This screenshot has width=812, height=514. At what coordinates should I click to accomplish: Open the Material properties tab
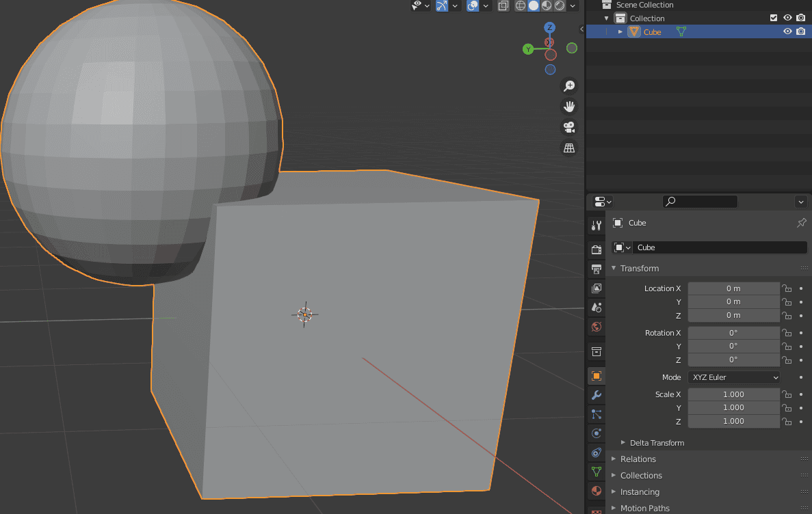point(595,491)
